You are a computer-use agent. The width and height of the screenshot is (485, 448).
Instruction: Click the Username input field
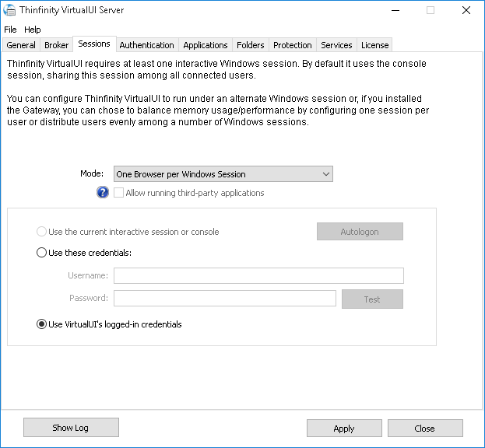point(258,275)
